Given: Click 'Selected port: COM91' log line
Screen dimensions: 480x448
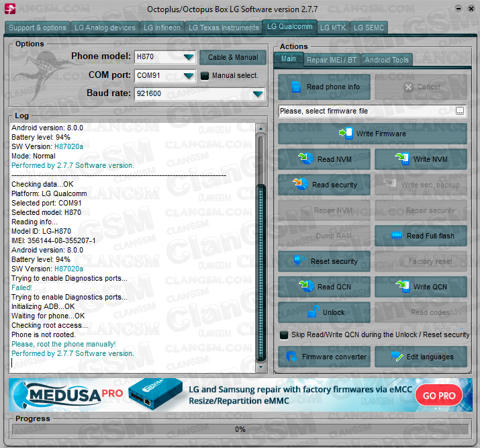Looking at the screenshot, I should coord(46,203).
